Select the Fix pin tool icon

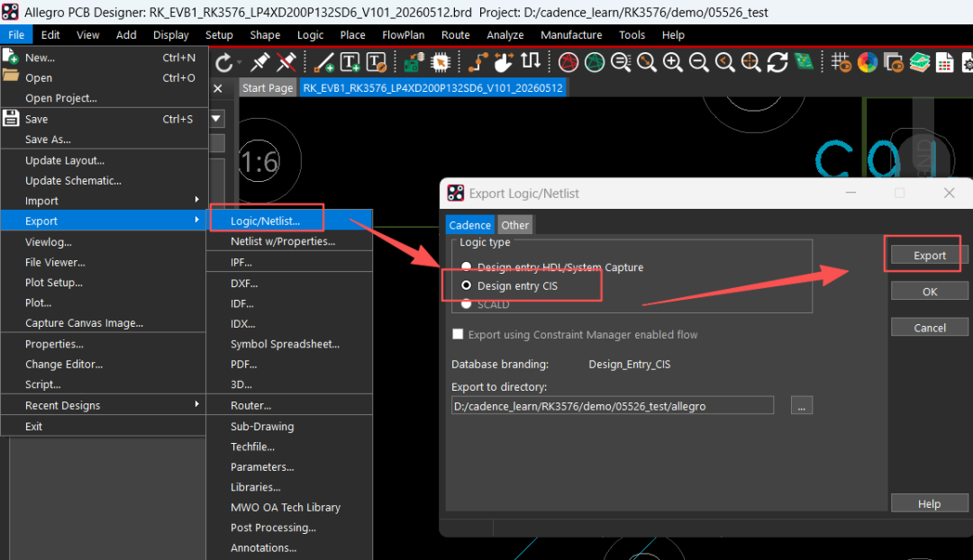tap(259, 62)
